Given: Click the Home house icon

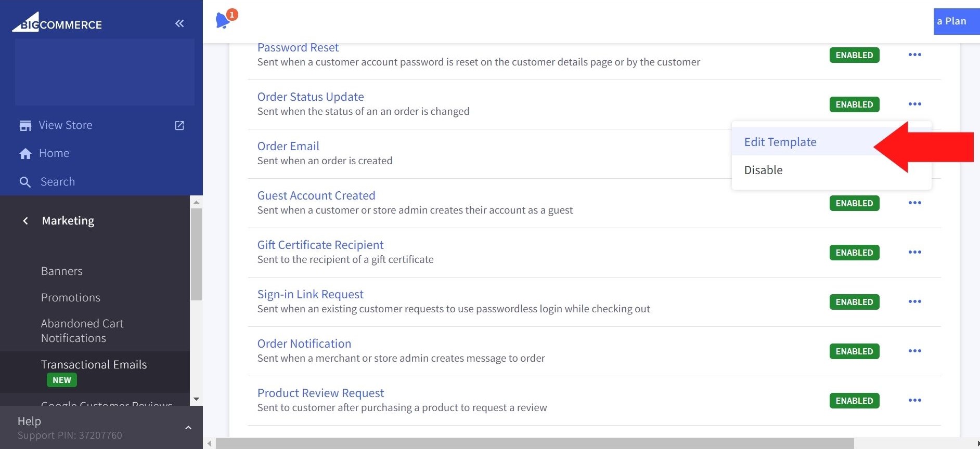Looking at the screenshot, I should point(25,154).
